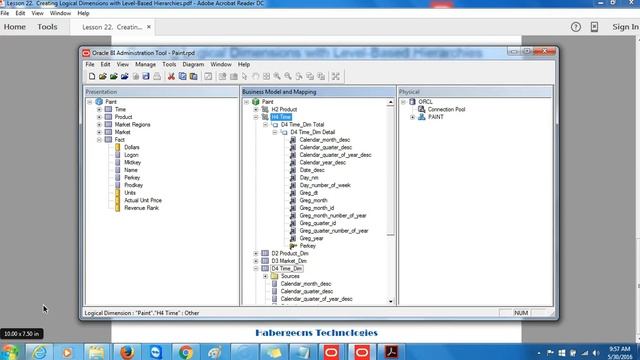Click the Zoom in magnifier icon
Screen dimensions: 640x360
277,76
